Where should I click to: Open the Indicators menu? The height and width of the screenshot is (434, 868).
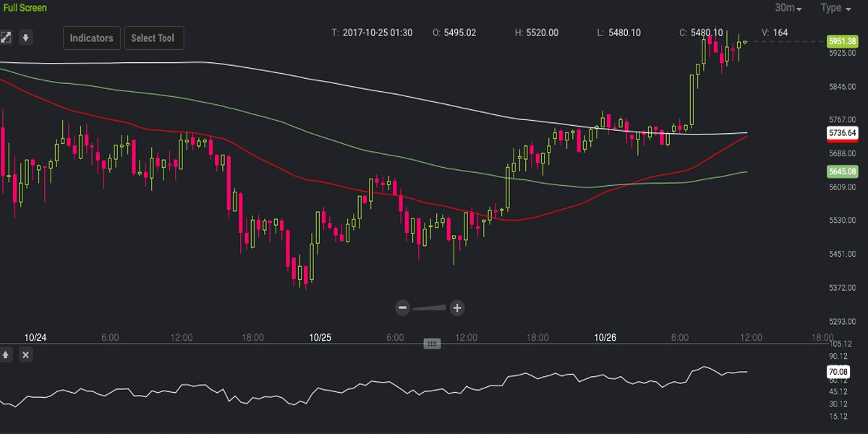[x=91, y=38]
